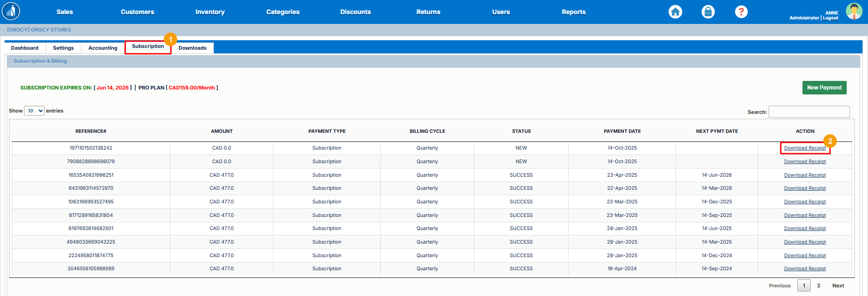868x296 pixels.
Task: Click the Logout link
Action: 830,18
